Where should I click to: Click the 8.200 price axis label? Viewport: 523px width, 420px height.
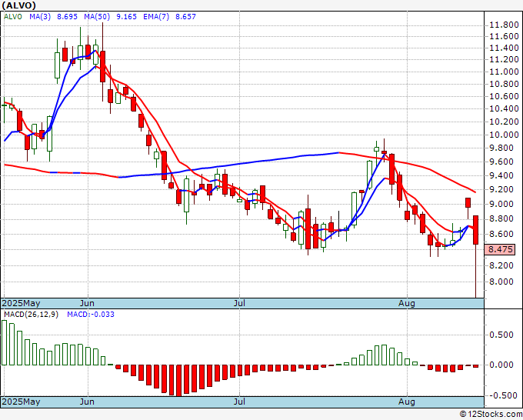pos(501,265)
